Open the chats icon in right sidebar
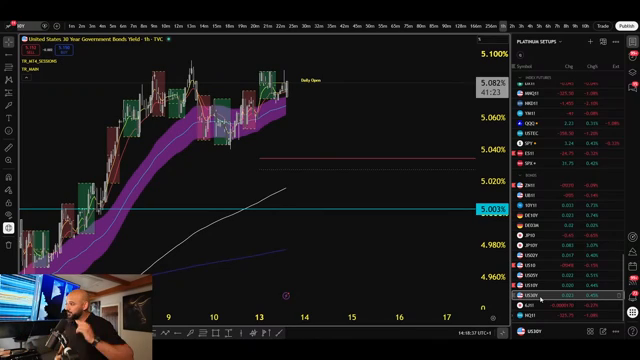Viewport: 640px width, 360px height. pyautogui.click(x=632, y=87)
